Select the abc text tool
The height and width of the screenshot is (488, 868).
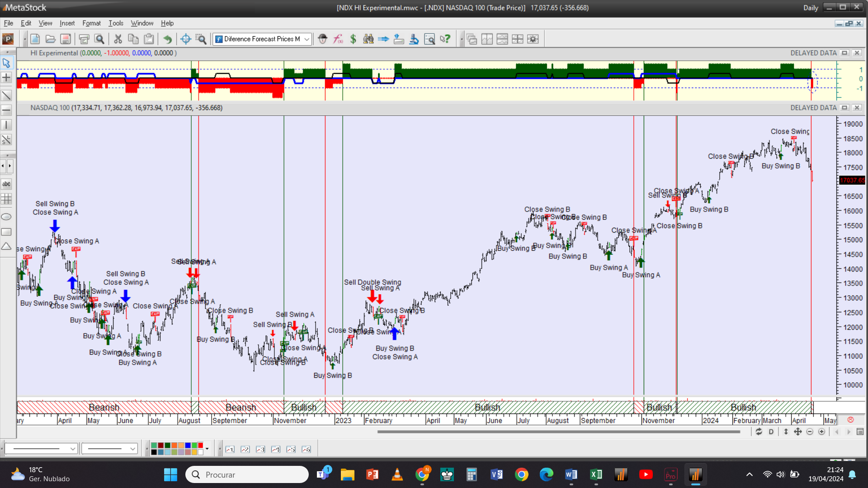tap(6, 184)
